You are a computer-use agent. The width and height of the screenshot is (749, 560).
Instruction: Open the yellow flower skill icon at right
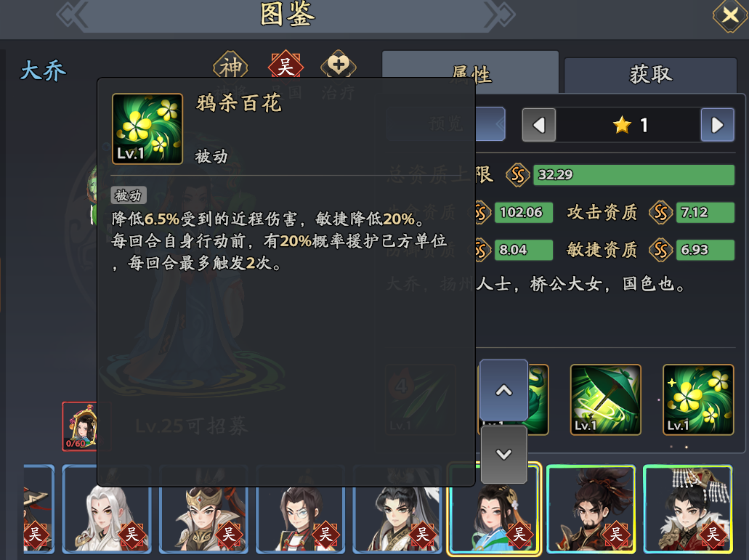click(698, 399)
